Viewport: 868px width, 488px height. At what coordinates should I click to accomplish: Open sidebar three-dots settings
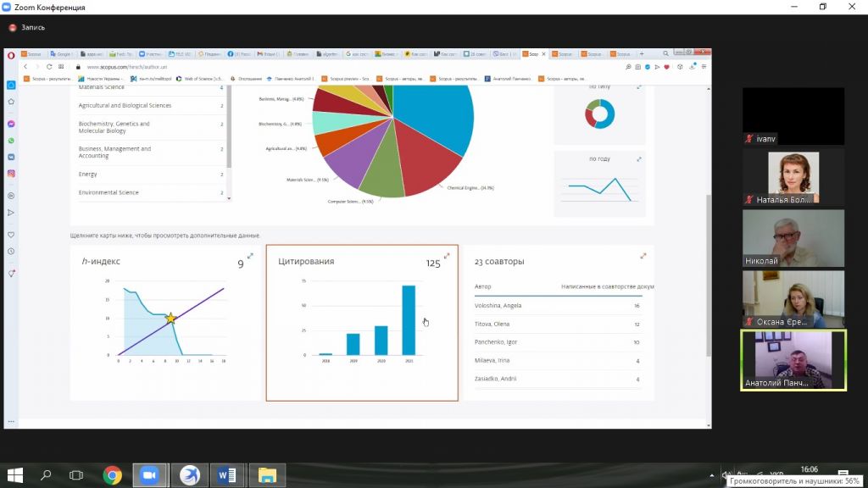click(x=11, y=422)
